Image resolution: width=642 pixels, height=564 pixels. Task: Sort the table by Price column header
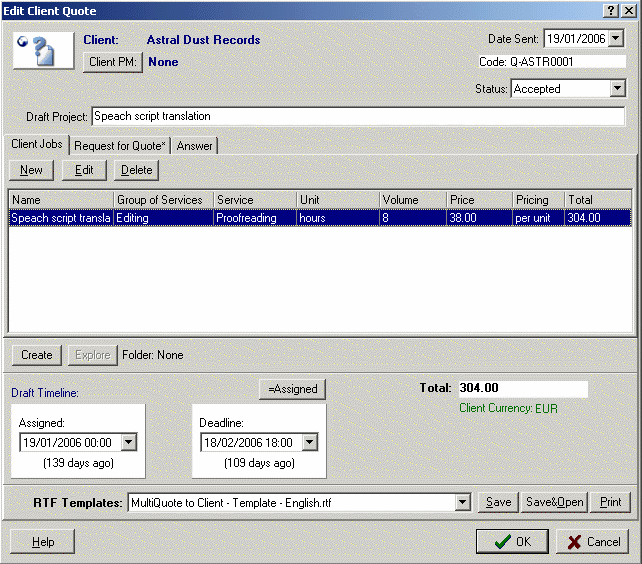[x=478, y=200]
